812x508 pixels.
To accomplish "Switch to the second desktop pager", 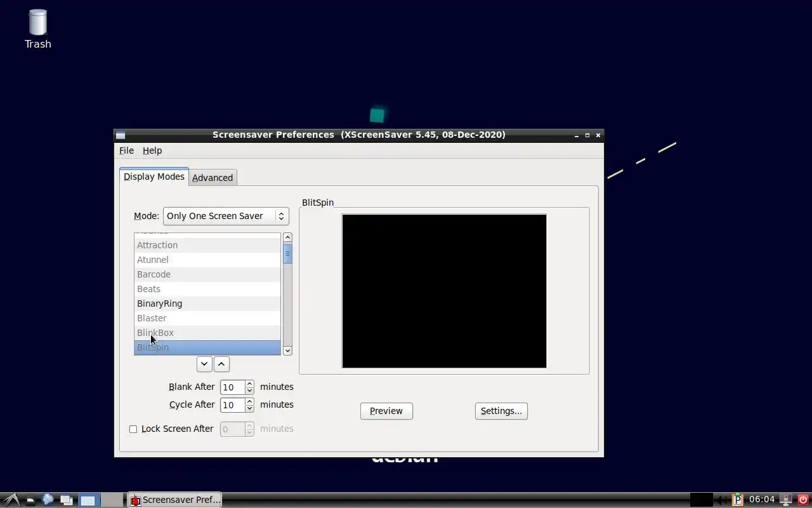I will point(111,500).
